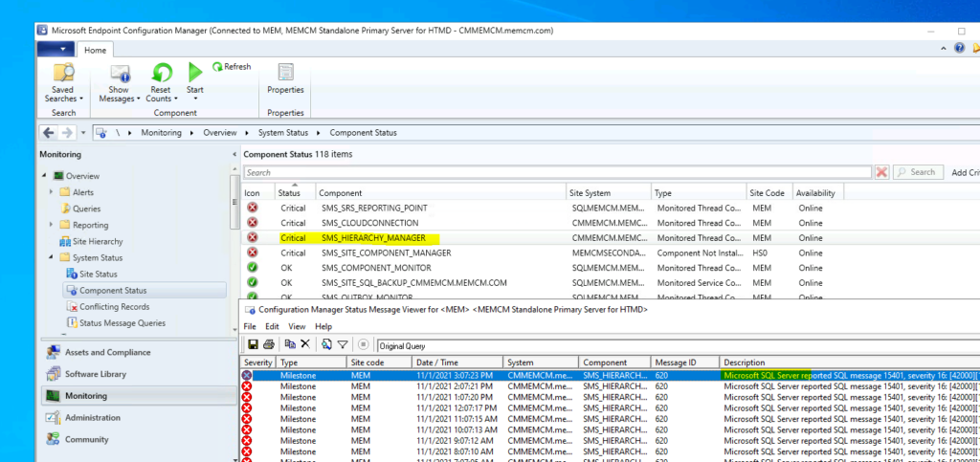The image size is (980, 462).
Task: Click the error icon of the 2:07:21 PM message
Action: click(x=247, y=385)
